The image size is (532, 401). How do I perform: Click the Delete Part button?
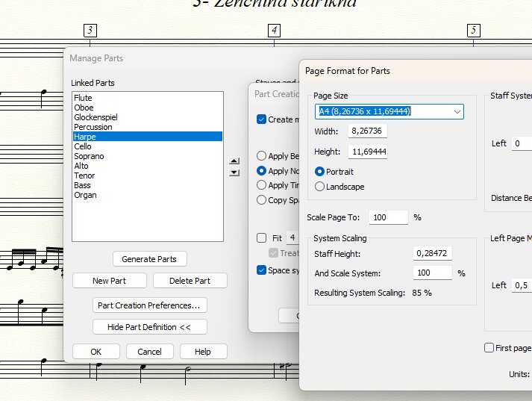(190, 281)
